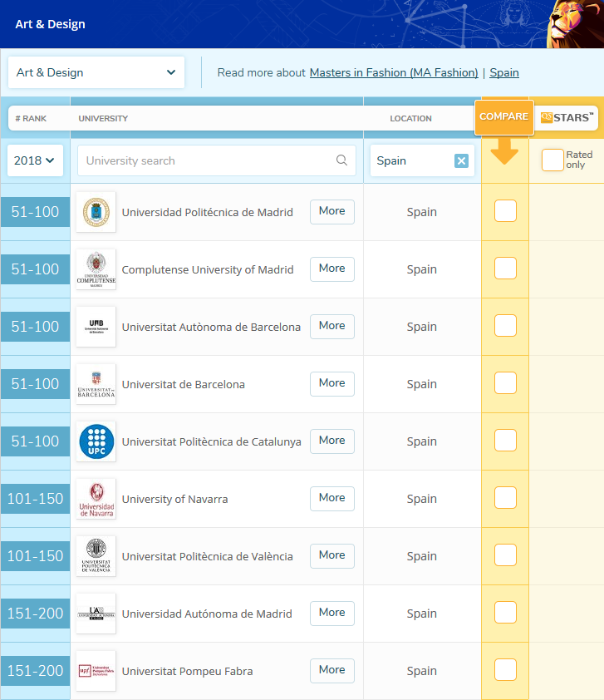Click the LOCATION column header
The image size is (604, 700).
411,118
